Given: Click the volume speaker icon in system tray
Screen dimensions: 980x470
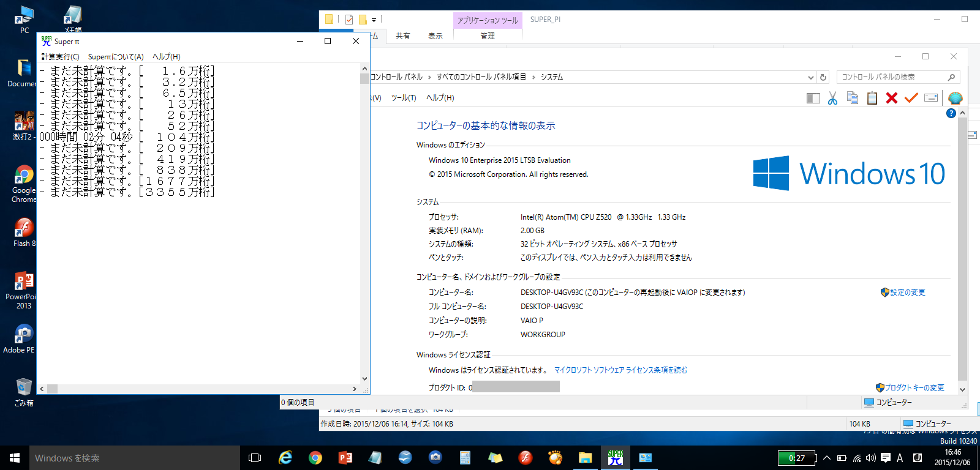Looking at the screenshot, I should click(x=871, y=458).
